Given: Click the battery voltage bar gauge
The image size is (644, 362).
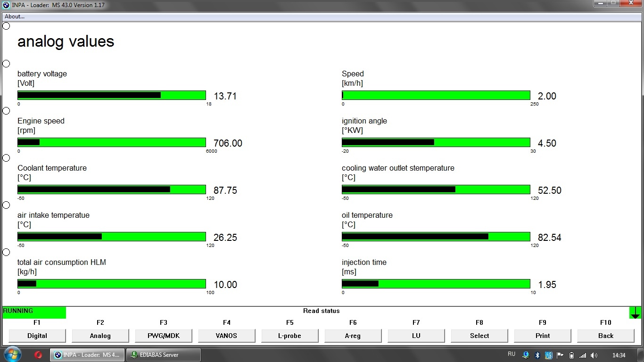Looking at the screenshot, I should point(112,95).
